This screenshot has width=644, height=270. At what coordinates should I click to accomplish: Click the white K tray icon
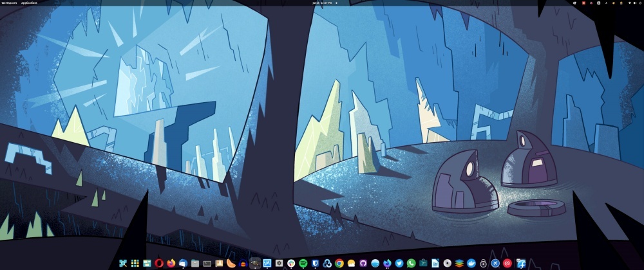point(599,3)
